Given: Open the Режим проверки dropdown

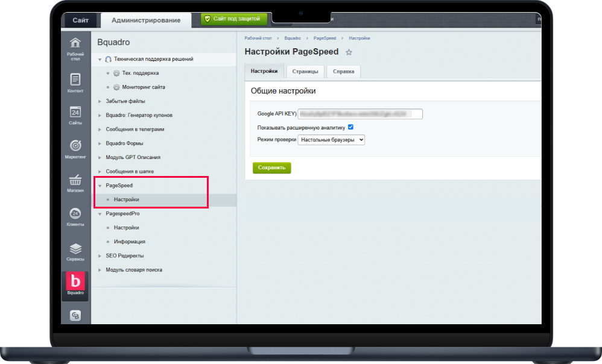Looking at the screenshot, I should tap(331, 140).
